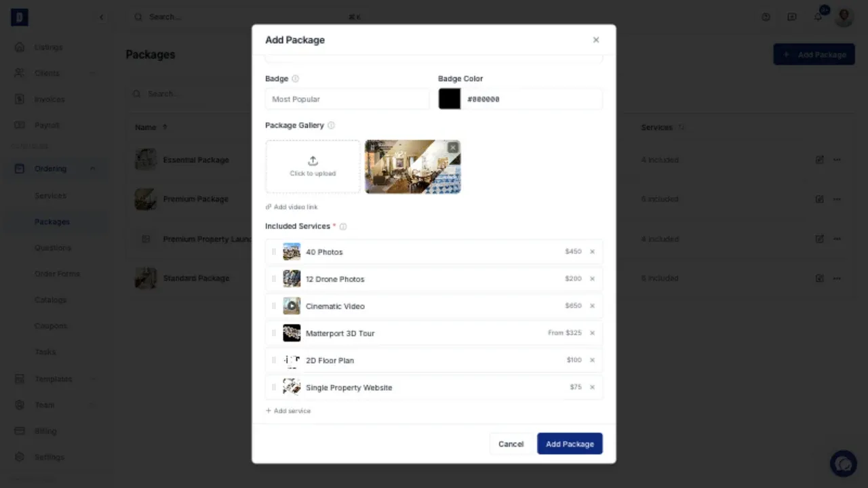868x488 pixels.
Task: Open Catalogs in sidebar
Action: (x=51, y=300)
